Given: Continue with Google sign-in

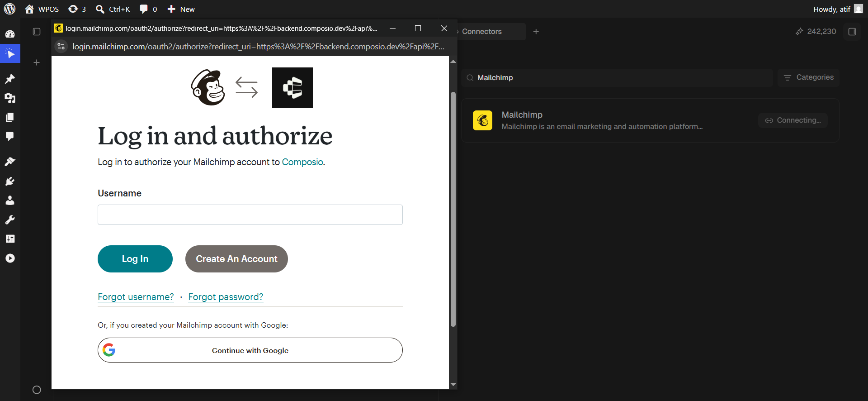Looking at the screenshot, I should 250,350.
